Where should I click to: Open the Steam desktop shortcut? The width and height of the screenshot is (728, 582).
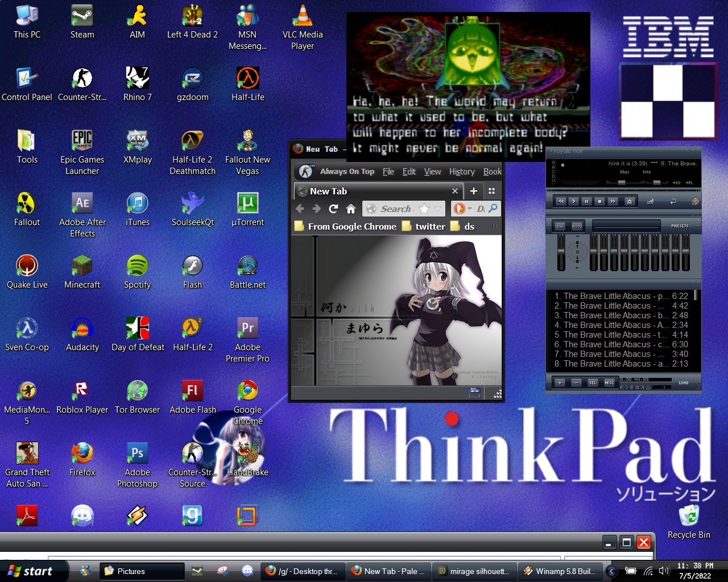coord(82,23)
